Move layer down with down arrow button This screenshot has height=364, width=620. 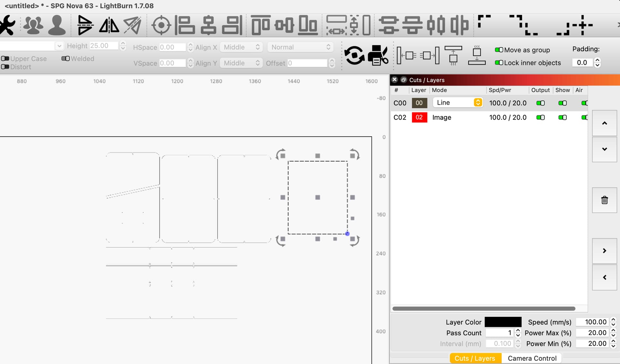click(x=604, y=149)
